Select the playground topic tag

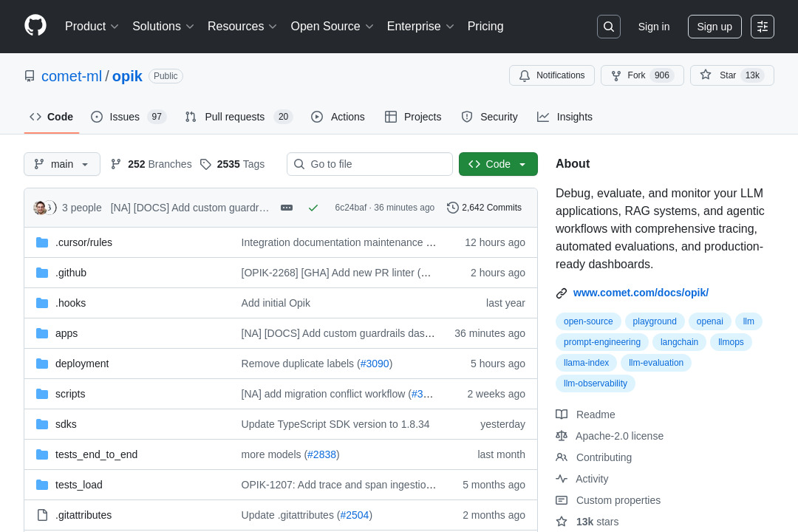pyautogui.click(x=655, y=321)
